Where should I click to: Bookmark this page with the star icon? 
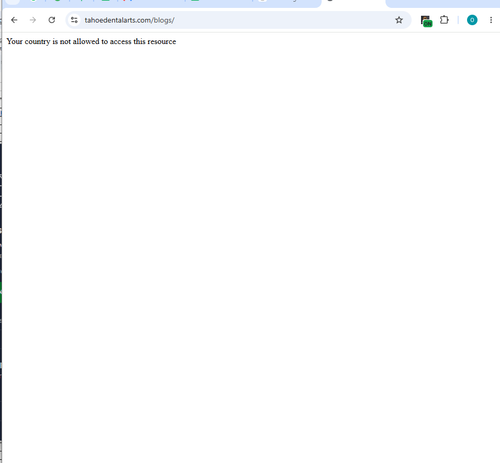[399, 20]
